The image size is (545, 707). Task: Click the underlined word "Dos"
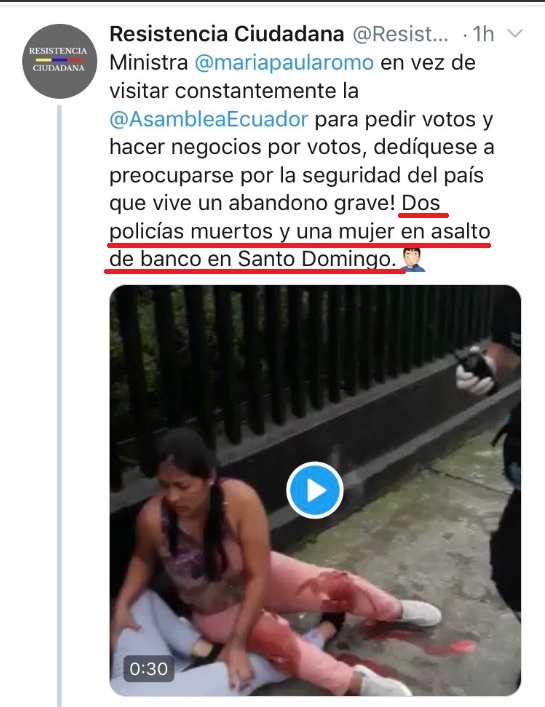421,203
